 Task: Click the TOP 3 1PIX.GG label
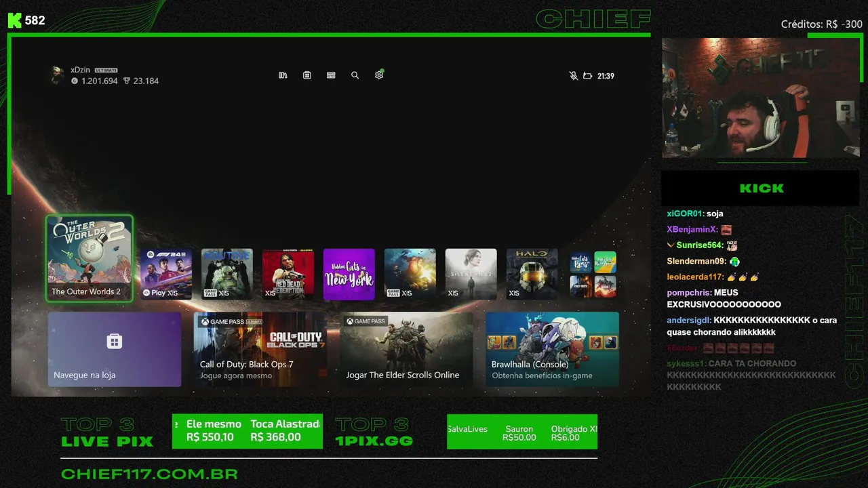(x=374, y=432)
